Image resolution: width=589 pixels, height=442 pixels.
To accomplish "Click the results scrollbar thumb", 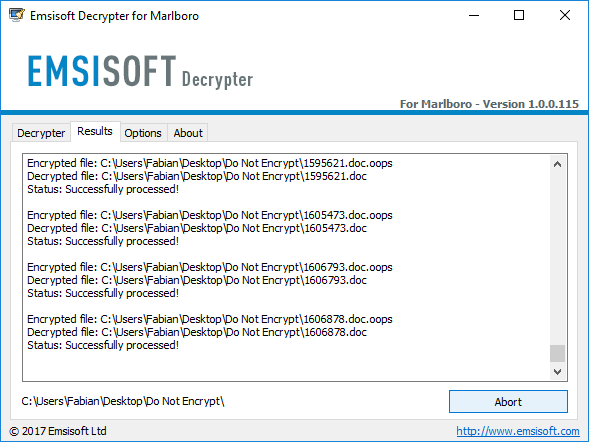I will point(557,353).
